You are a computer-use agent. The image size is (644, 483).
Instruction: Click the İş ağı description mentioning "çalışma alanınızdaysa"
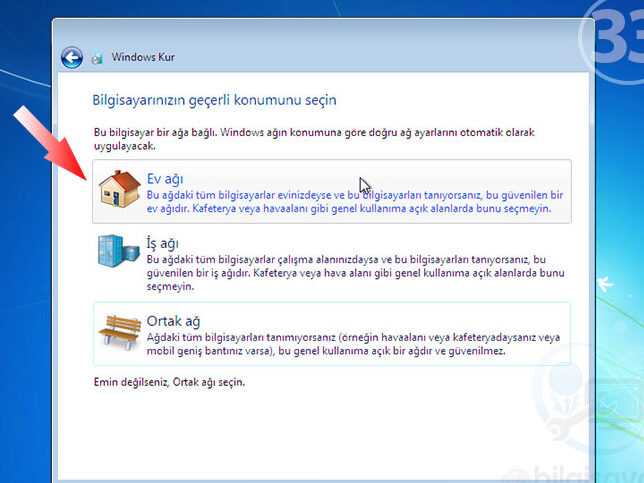pos(356,273)
